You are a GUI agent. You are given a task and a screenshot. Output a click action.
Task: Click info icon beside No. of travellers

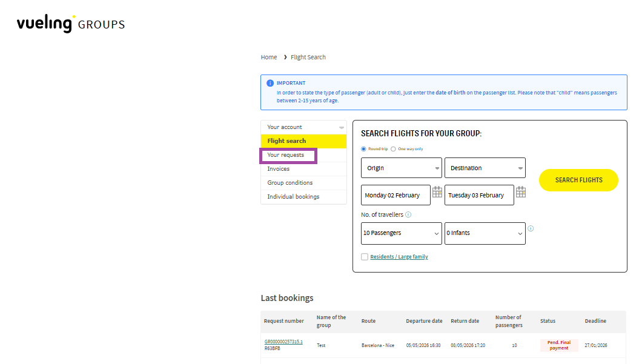408,214
